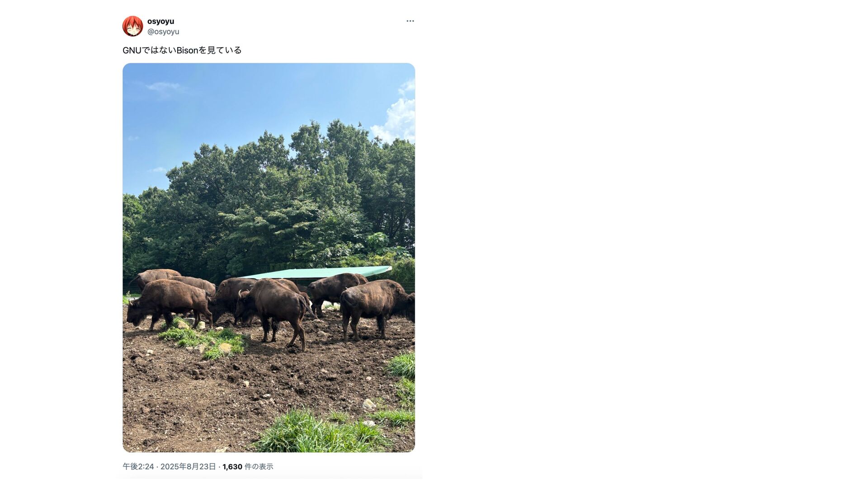Open the bold osyoyu display name
Viewport: 868px width, 488px height.
coord(160,21)
